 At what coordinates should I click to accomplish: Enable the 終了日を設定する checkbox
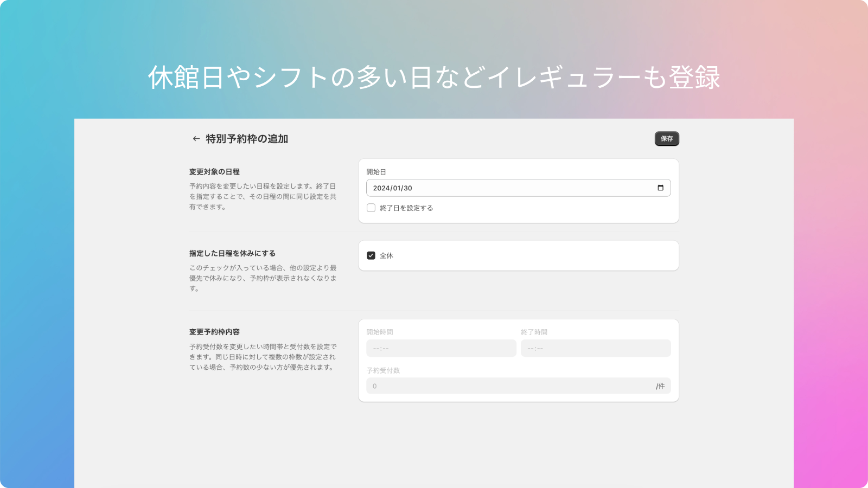point(371,208)
